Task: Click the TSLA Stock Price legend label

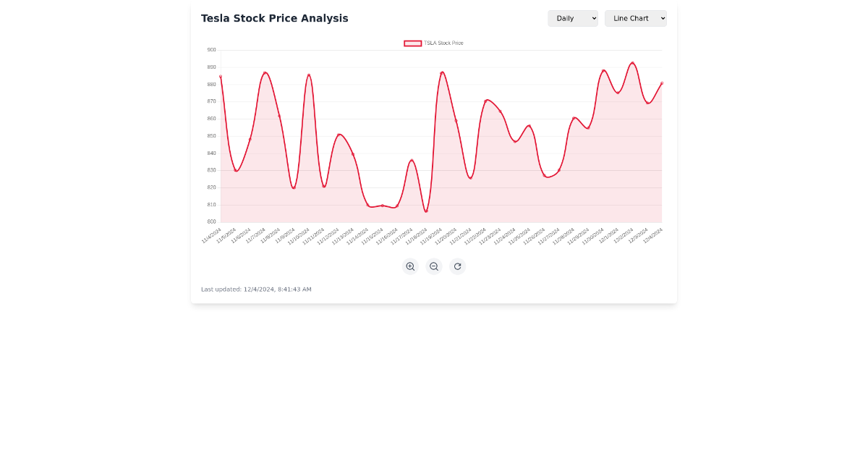Action: pyautogui.click(x=443, y=43)
